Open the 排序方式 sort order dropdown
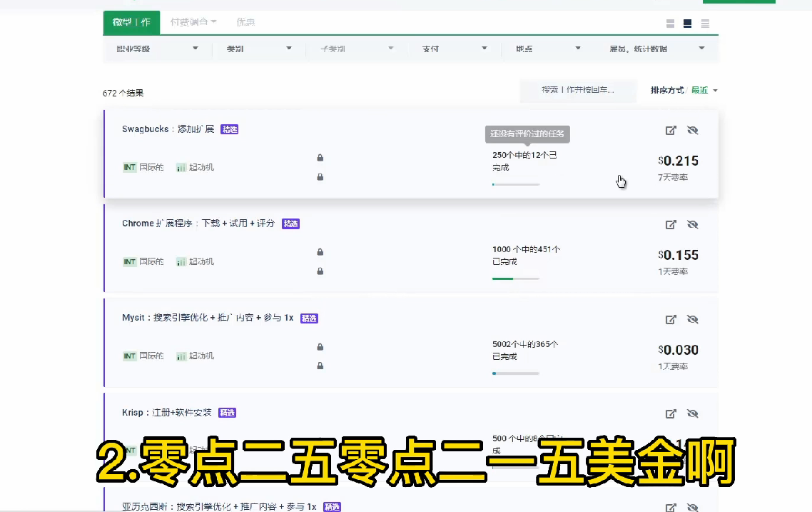 pos(684,90)
